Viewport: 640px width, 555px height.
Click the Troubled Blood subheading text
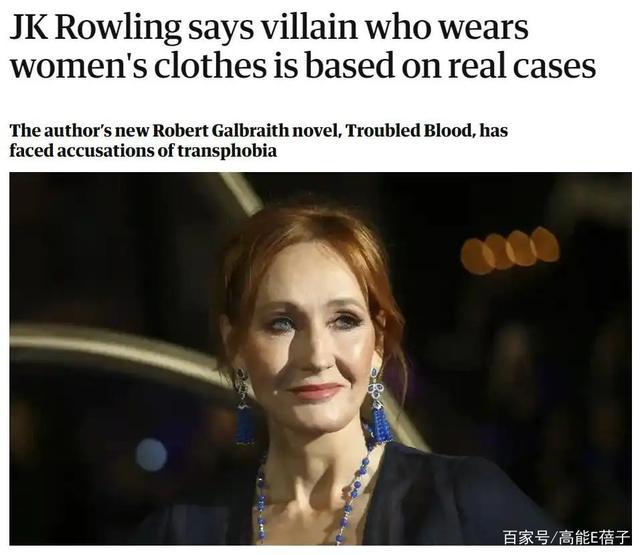coord(259,141)
